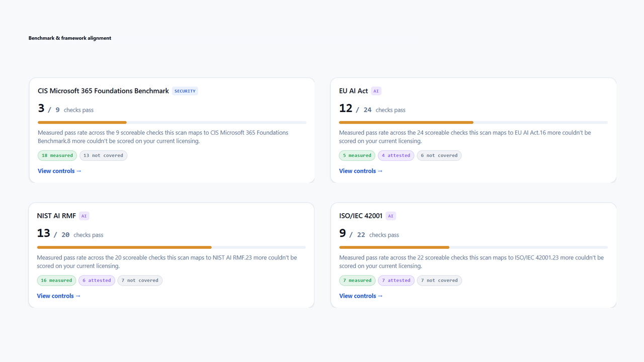Click the 'ISO/IEC 42001' card title
The image size is (644, 362).
[x=361, y=216]
